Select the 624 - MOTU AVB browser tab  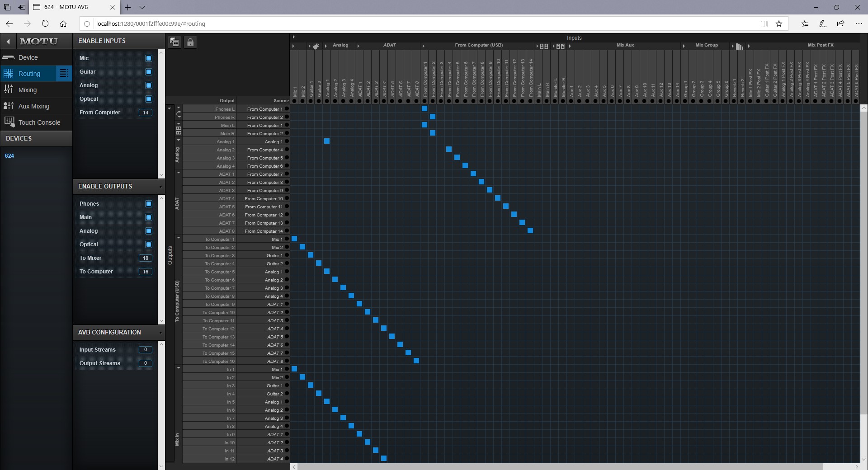75,7
